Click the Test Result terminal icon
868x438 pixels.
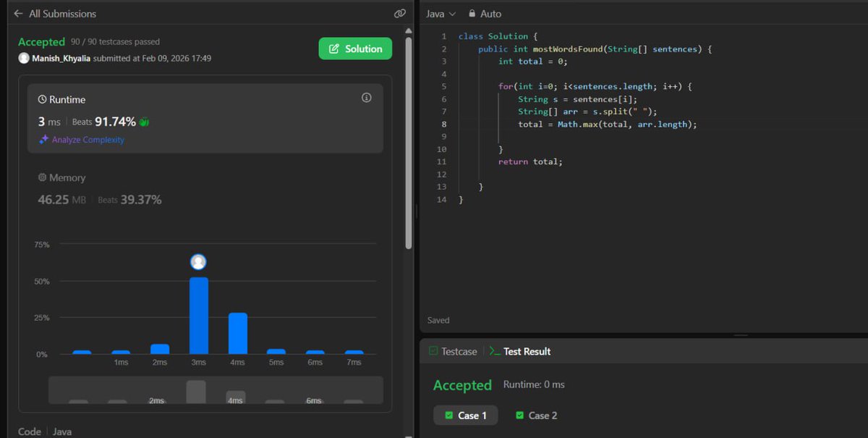495,351
